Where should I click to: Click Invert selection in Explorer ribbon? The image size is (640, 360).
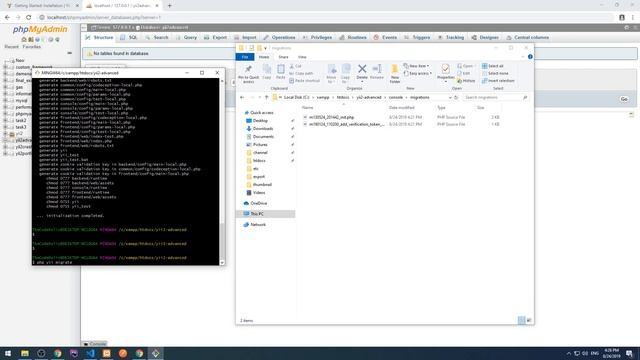click(x=498, y=81)
